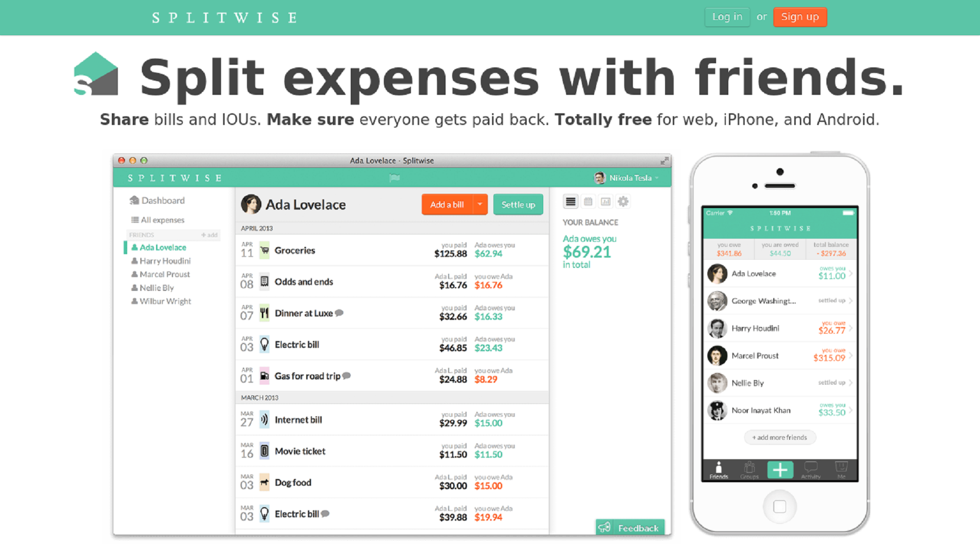This screenshot has height=551, width=980.
Task: Click the Dashboard menu icon
Action: tap(134, 200)
